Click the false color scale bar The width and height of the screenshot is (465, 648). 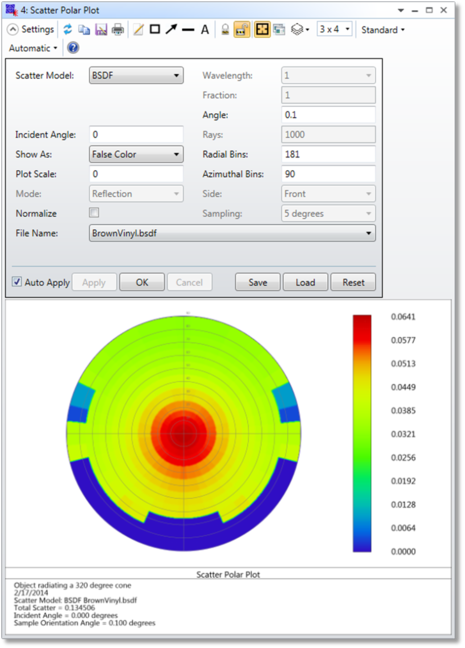362,433
